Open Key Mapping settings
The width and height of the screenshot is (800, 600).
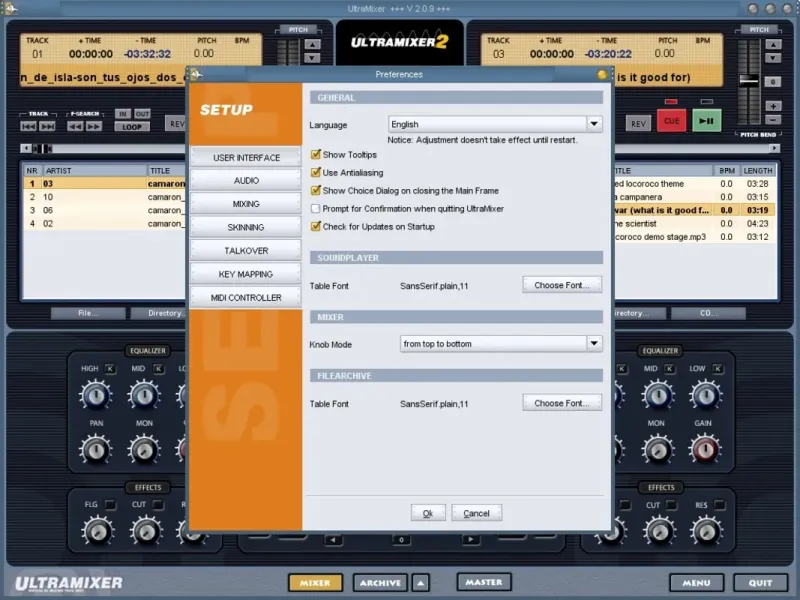tap(246, 274)
